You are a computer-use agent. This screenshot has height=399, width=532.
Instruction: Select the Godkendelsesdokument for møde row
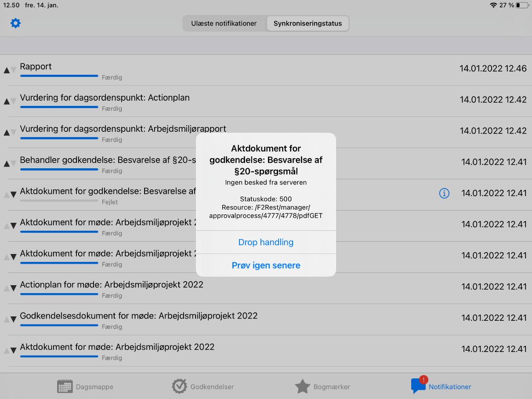coord(139,316)
